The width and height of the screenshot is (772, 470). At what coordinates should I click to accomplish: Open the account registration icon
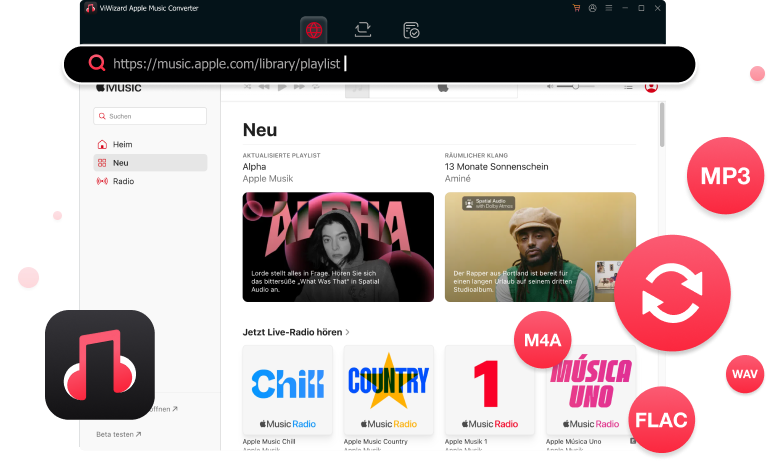pos(592,8)
